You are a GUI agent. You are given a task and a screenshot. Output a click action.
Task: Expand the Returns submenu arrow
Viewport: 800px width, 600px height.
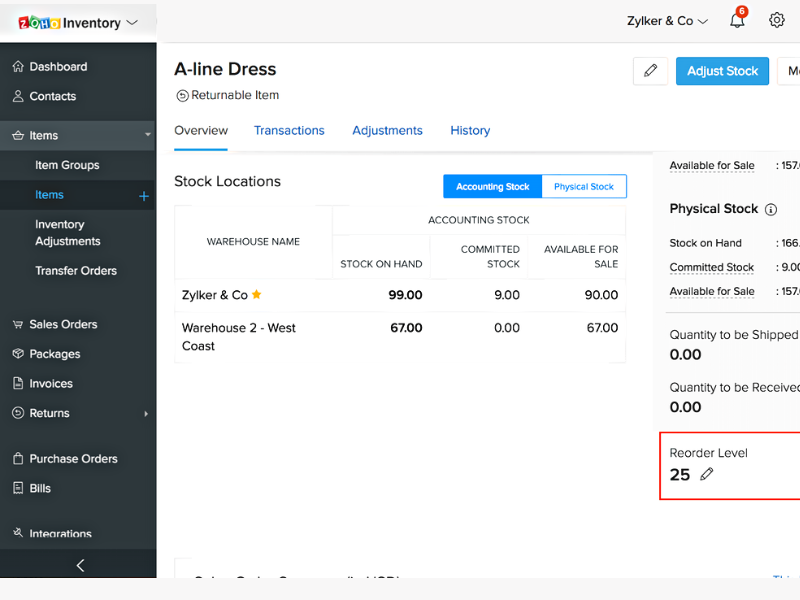146,414
